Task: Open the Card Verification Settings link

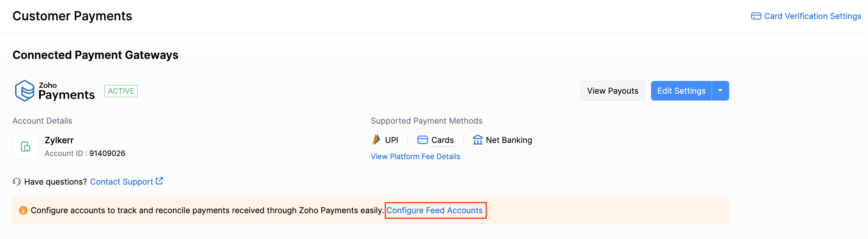Action: pyautogui.click(x=813, y=16)
